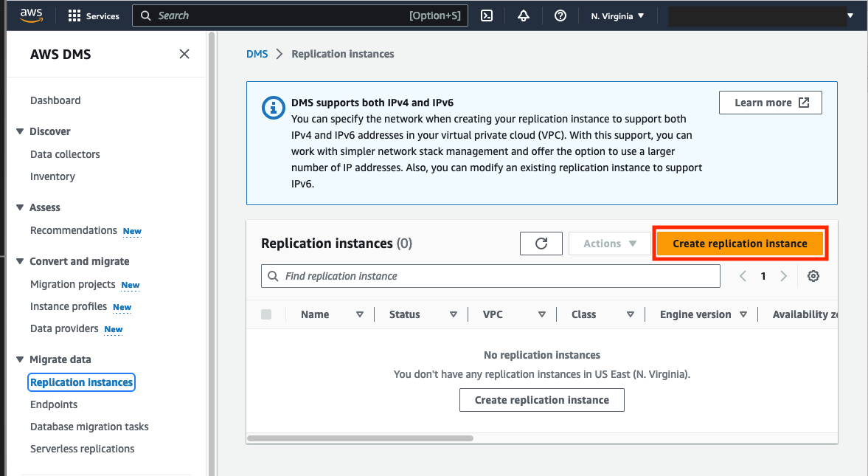Image resolution: width=868 pixels, height=476 pixels.
Task: Focus the Find replication instance field
Action: [x=490, y=276]
